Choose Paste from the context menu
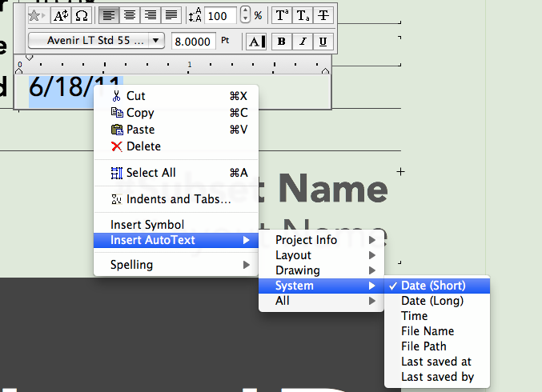The width and height of the screenshot is (542, 392). click(176, 130)
